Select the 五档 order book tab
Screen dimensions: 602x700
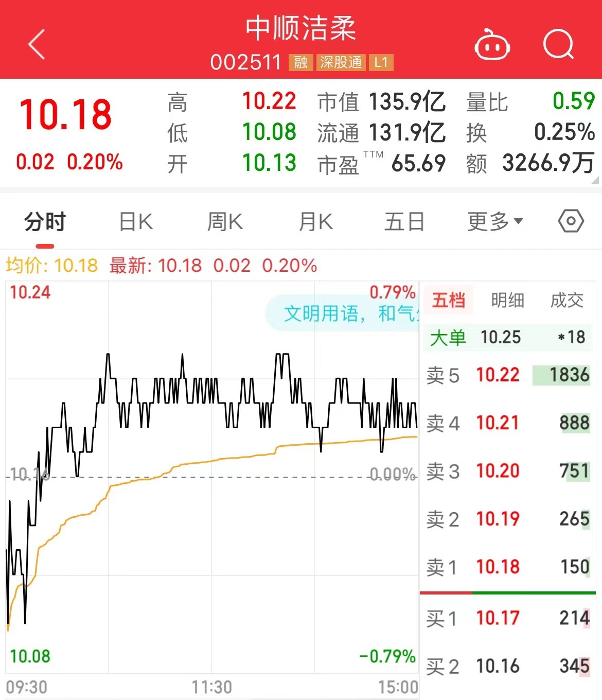(448, 300)
